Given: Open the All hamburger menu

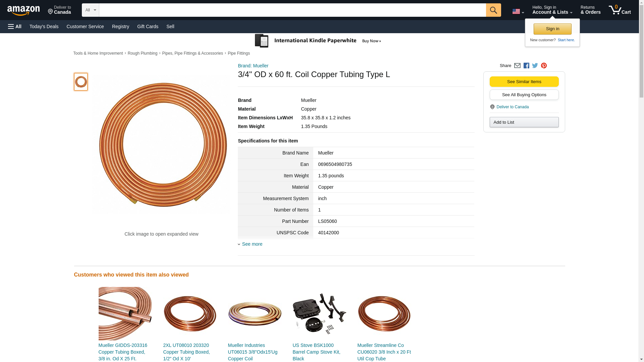Looking at the screenshot, I should tap(15, 26).
